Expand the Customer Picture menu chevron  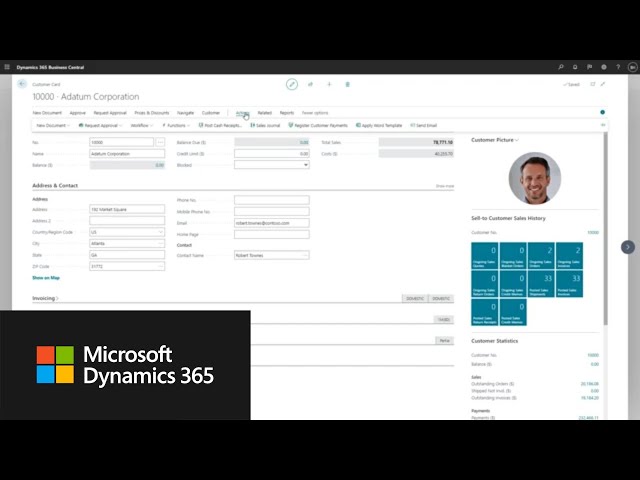click(517, 140)
